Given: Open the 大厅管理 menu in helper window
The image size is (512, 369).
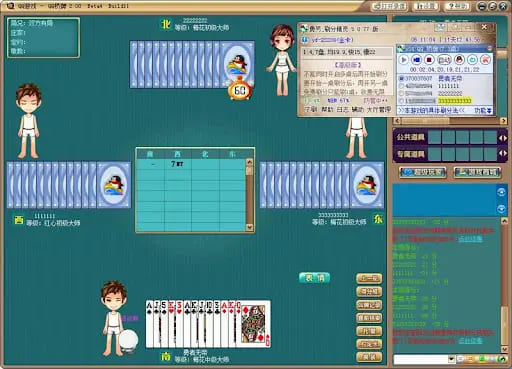Looking at the screenshot, I should coord(378,109).
